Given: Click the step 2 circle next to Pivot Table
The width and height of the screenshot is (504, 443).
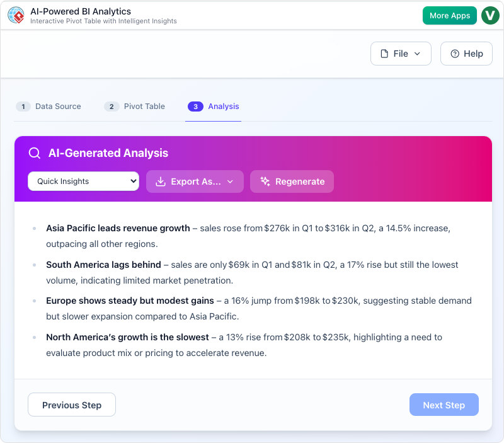Looking at the screenshot, I should click(x=112, y=106).
